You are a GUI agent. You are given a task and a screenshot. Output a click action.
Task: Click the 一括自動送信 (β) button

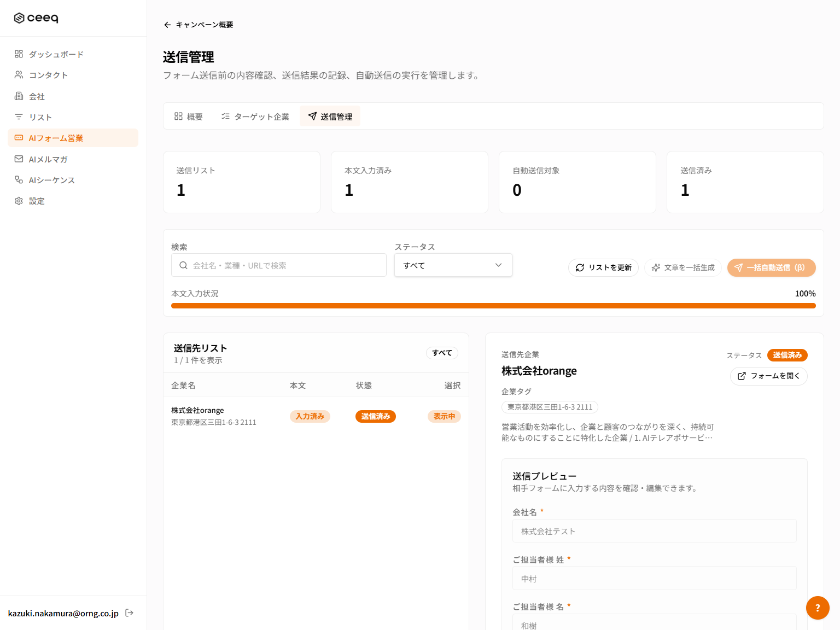tap(771, 267)
